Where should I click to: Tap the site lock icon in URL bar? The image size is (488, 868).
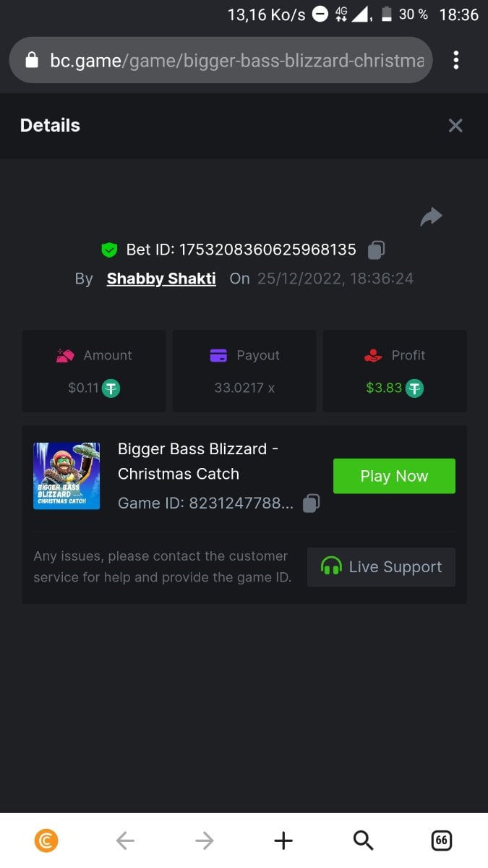tap(31, 60)
